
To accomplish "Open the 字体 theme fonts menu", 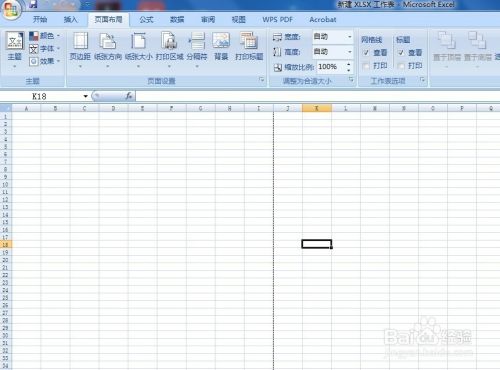I will click(44, 49).
